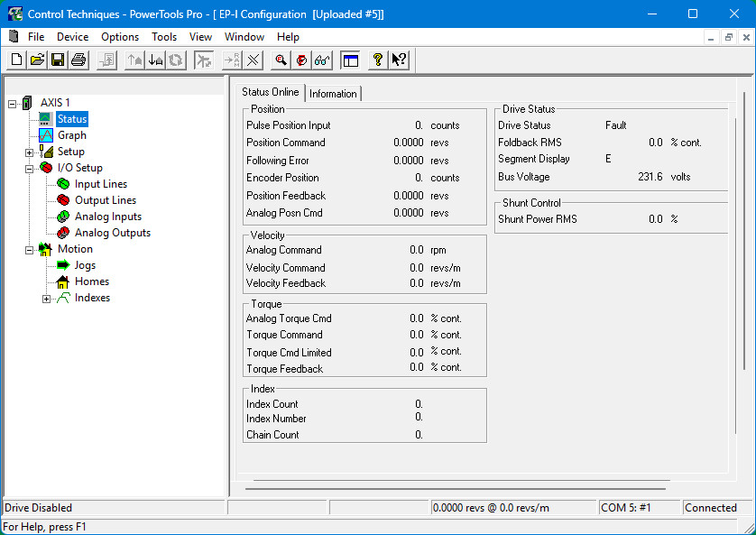The width and height of the screenshot is (756, 535).
Task: Download configuration to the drive
Action: [x=155, y=60]
